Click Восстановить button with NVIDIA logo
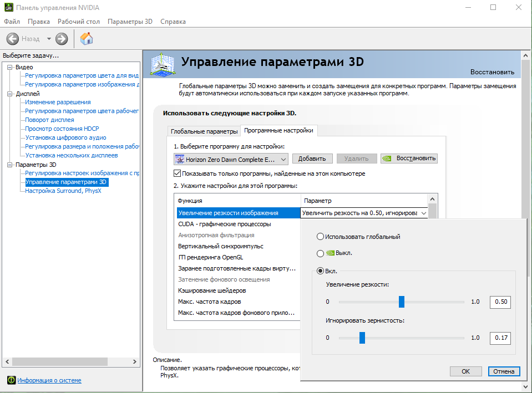Viewport: 532px width, 393px height. coord(409,159)
